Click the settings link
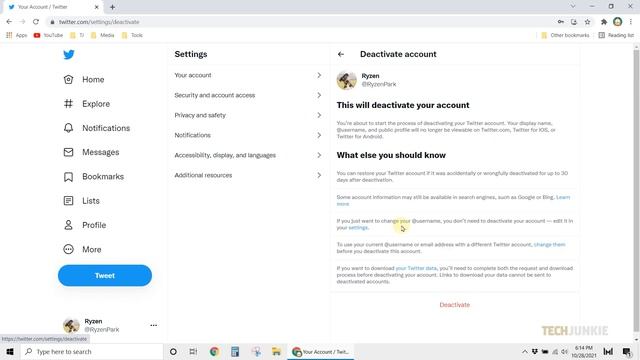Viewport: 640px width, 360px height. (358, 228)
